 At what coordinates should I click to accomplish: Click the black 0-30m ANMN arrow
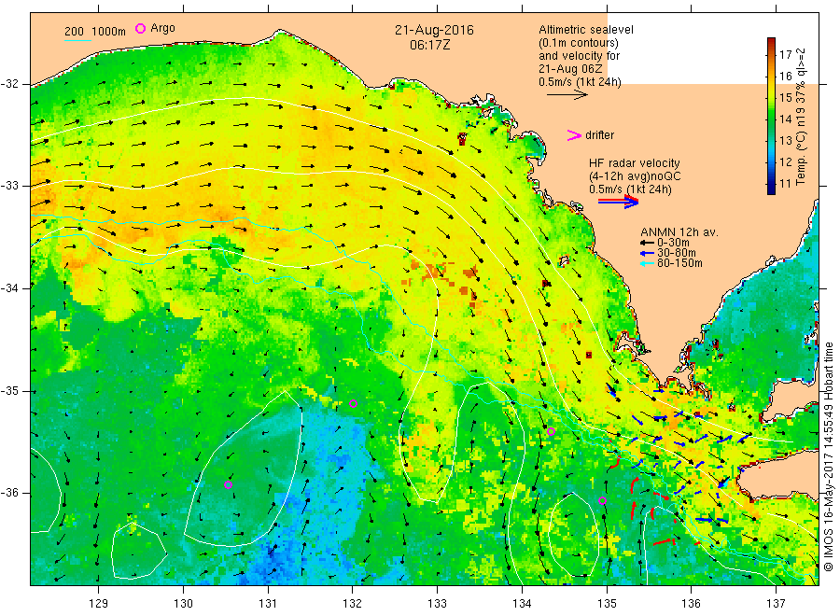[647, 243]
